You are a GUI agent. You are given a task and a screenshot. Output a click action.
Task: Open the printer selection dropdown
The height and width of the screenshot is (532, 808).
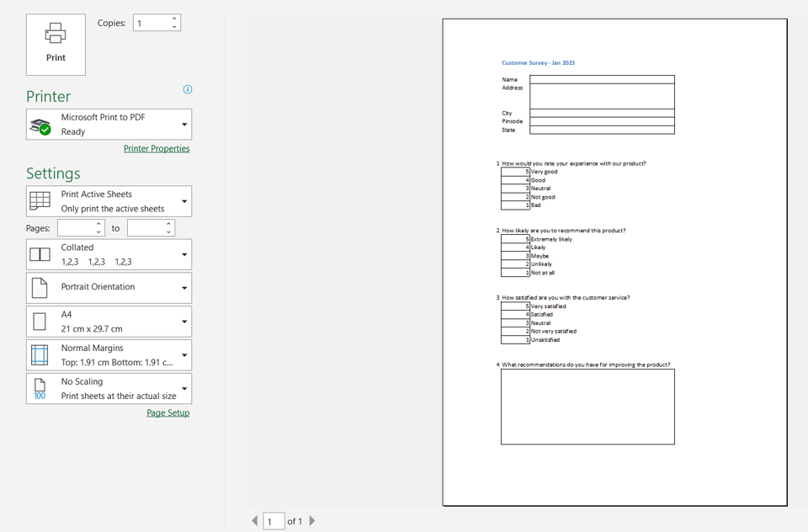pyautogui.click(x=185, y=124)
